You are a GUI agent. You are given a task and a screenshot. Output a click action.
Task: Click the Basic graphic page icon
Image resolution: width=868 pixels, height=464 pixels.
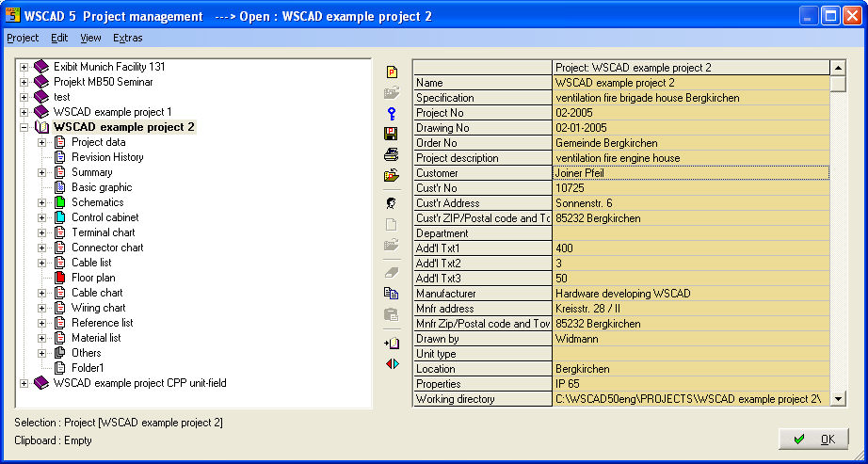(60, 187)
